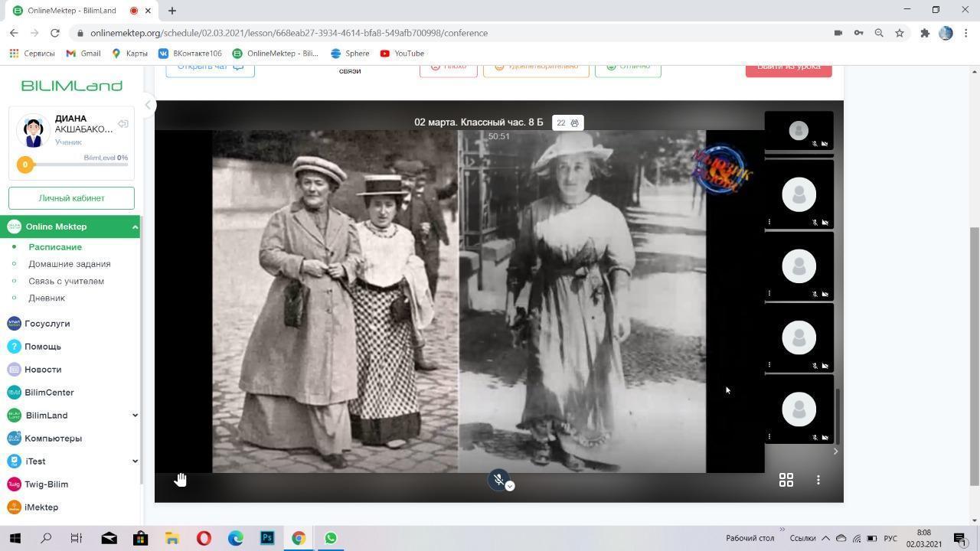Raise hand in the conference

tap(181, 480)
